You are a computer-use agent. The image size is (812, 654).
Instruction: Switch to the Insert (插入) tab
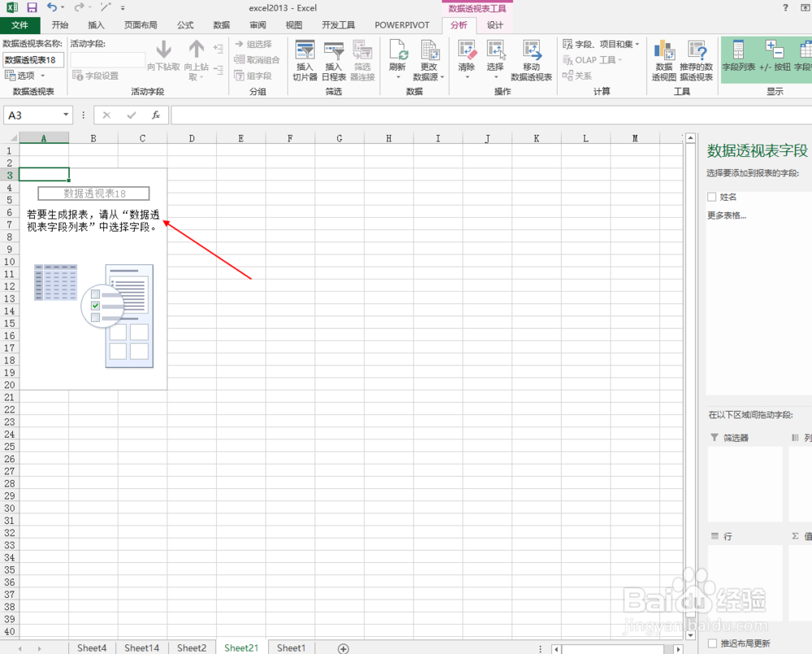click(96, 25)
